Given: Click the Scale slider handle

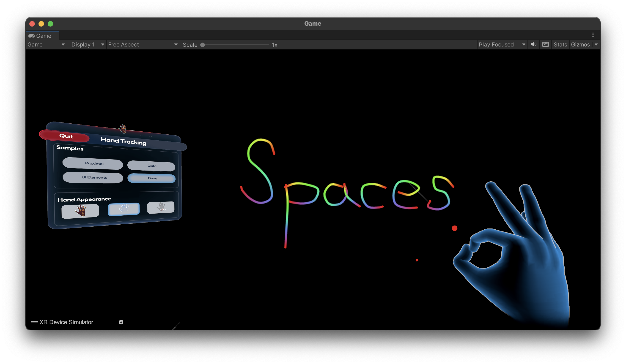Looking at the screenshot, I should point(203,45).
